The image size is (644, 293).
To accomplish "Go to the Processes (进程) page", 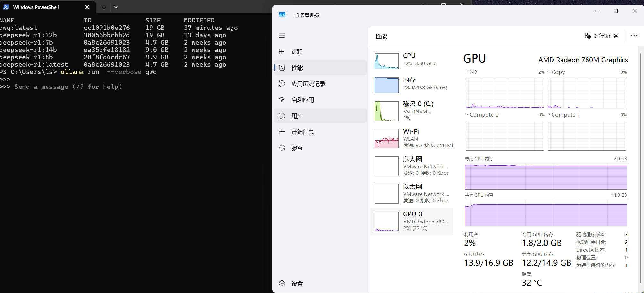I will pos(320,52).
